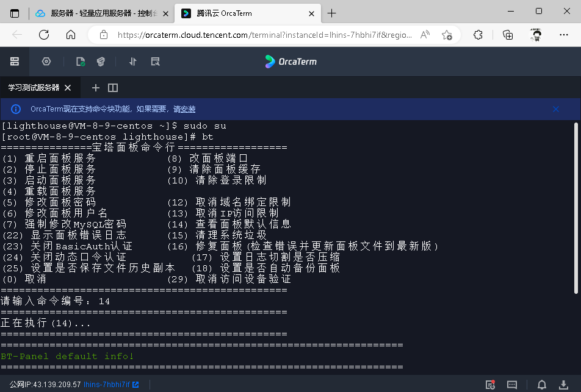The width and height of the screenshot is (581, 392).
Task: Split the terminal pane
Action: coord(113,88)
